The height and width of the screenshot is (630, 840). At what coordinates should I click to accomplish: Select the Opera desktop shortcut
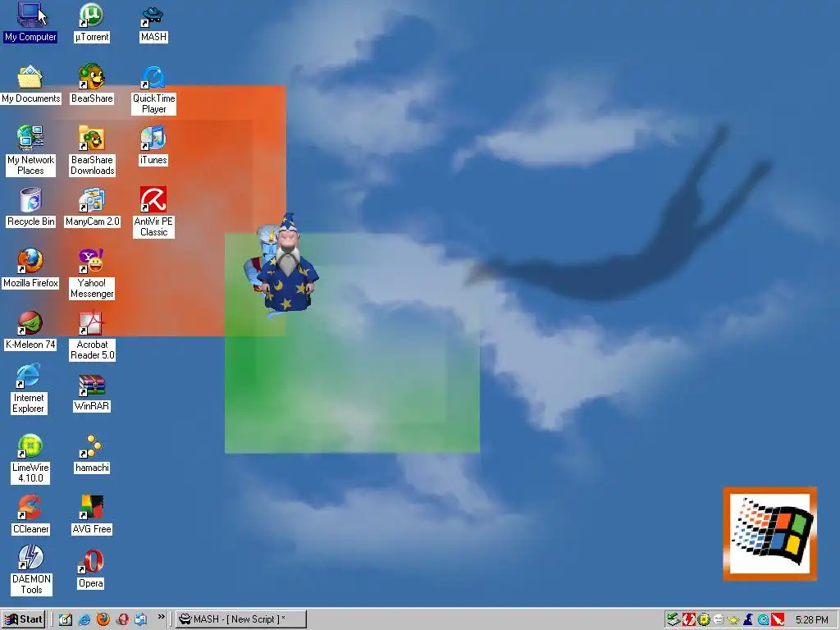click(90, 569)
